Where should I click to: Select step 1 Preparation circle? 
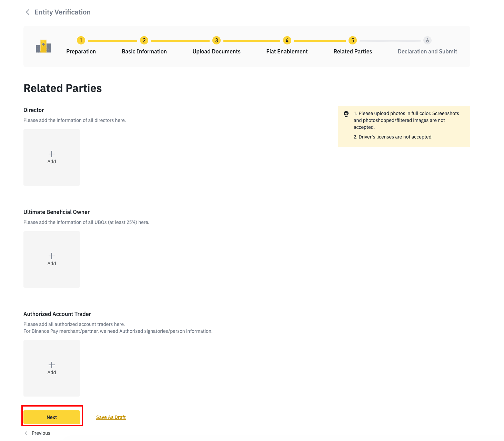tap(81, 40)
